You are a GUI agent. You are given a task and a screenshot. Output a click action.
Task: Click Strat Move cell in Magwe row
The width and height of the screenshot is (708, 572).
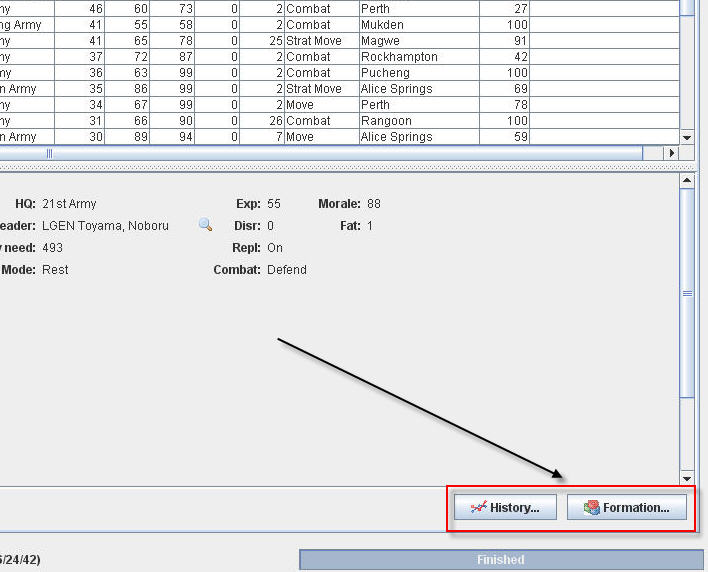(x=321, y=41)
